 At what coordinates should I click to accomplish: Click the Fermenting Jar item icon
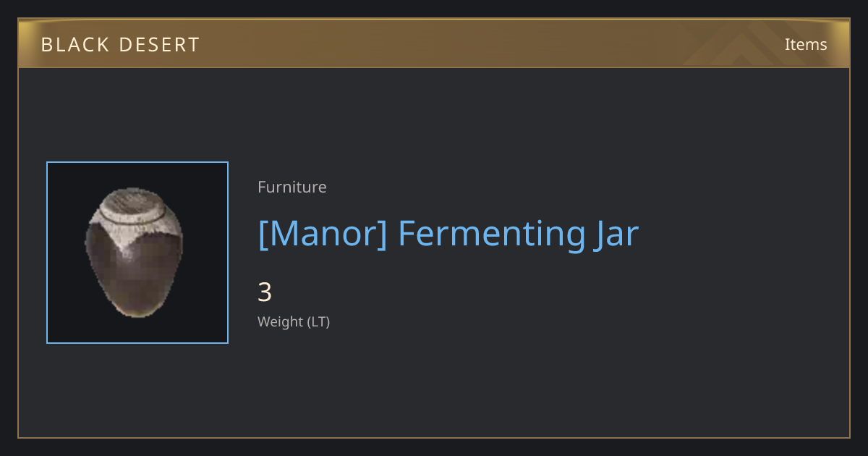tap(135, 252)
